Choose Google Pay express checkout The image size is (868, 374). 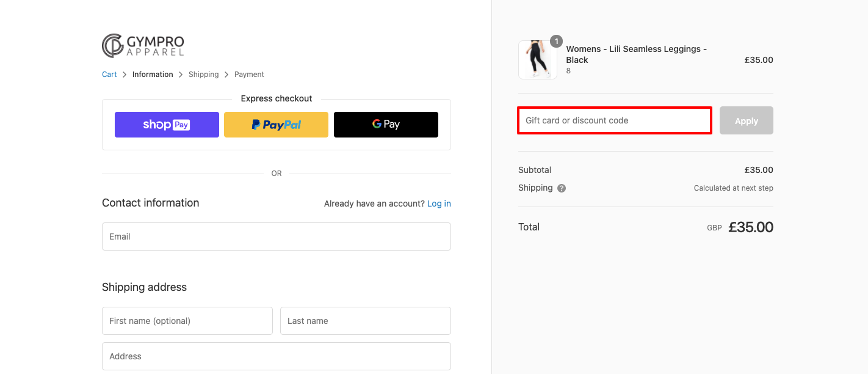(386, 124)
